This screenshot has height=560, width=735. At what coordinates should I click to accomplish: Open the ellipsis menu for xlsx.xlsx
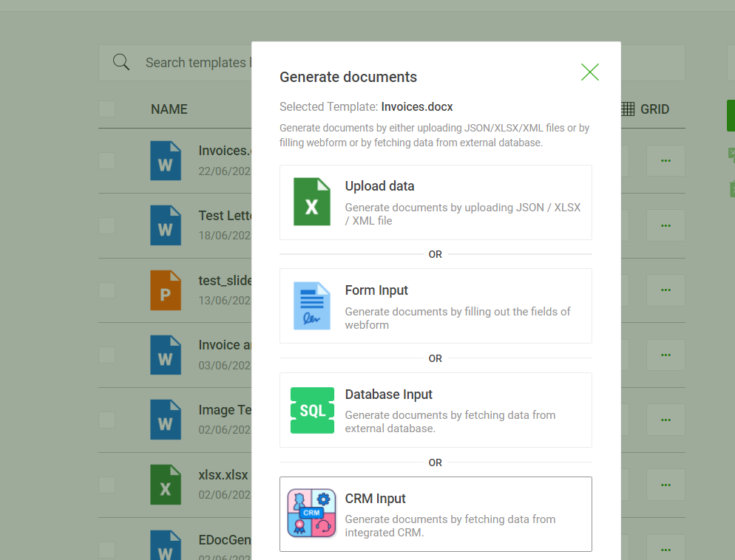click(665, 485)
